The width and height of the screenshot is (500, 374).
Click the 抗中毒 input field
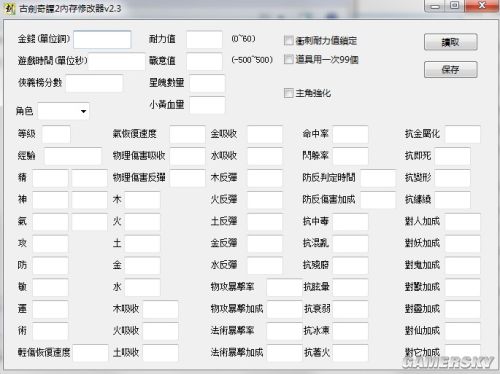[351, 222]
